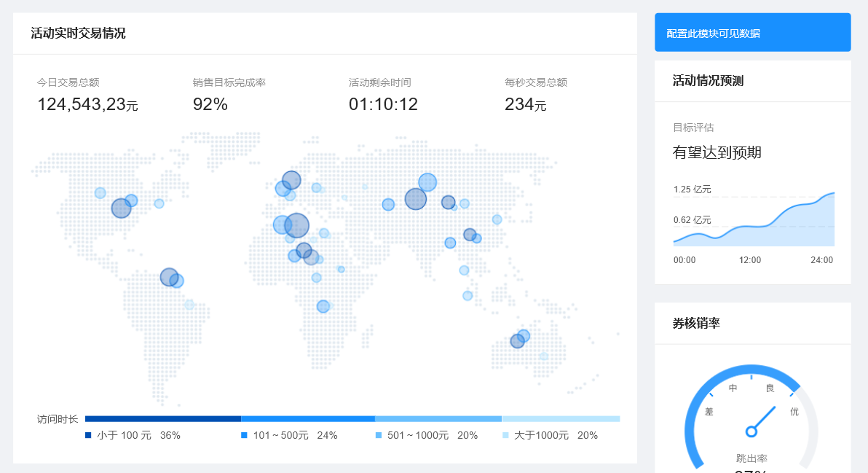The image size is (868, 473).
Task: Click the 配置此模块可见数据 button
Action: click(x=752, y=33)
